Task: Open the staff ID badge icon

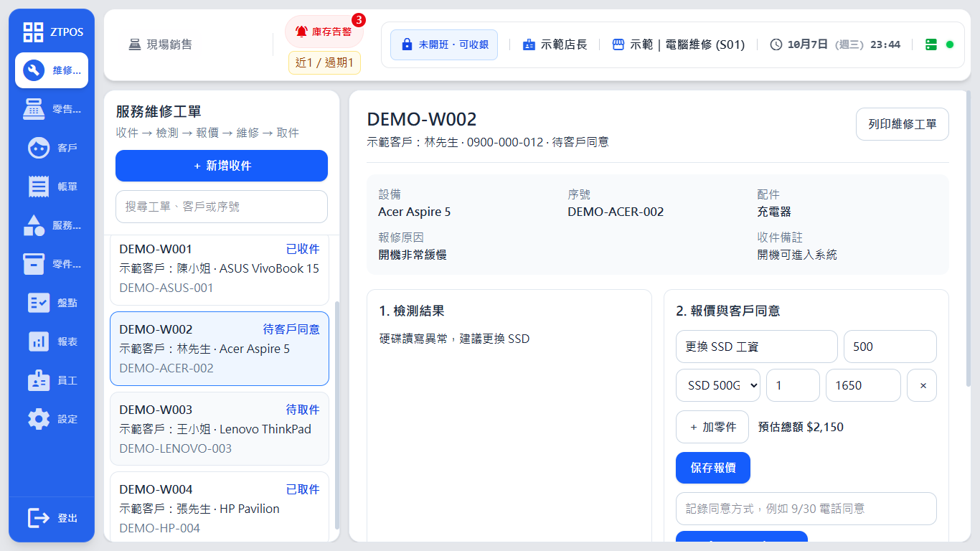Action: 39,380
